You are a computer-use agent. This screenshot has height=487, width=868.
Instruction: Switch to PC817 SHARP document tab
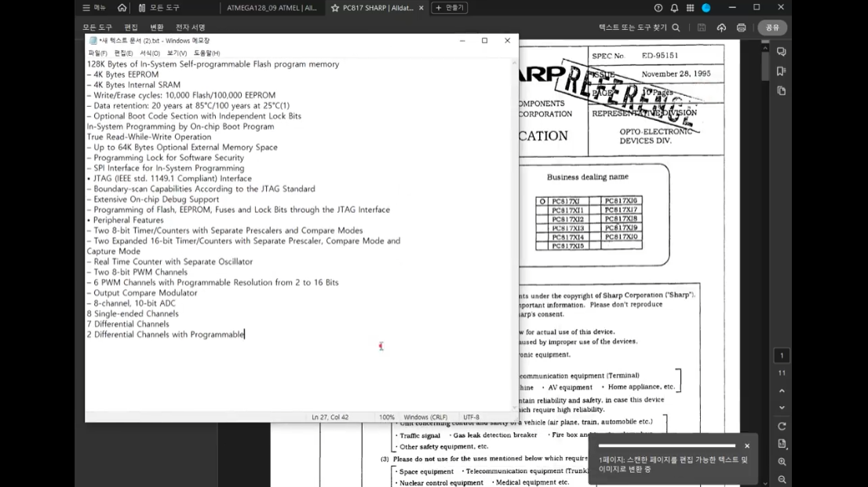[378, 8]
